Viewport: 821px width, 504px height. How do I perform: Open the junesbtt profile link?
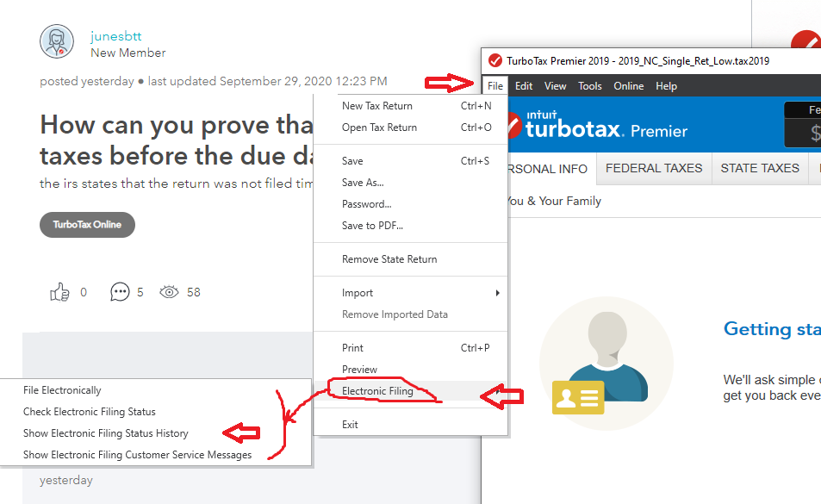(115, 36)
